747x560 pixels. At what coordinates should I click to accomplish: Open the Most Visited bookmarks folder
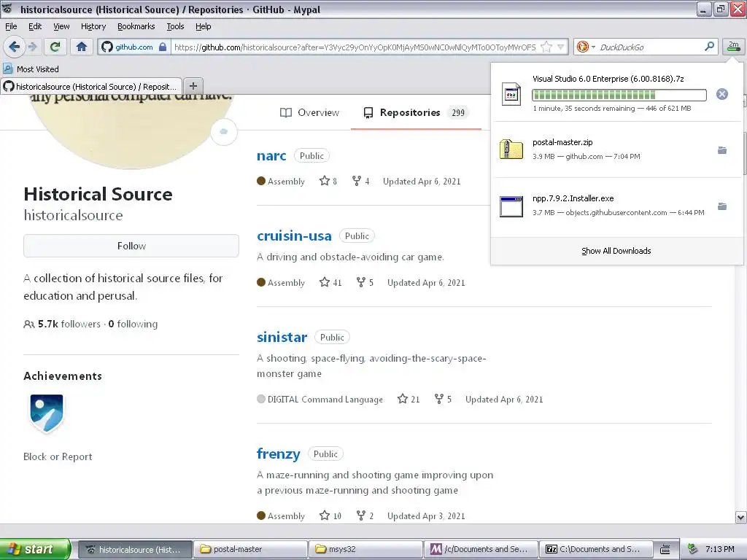[31, 69]
